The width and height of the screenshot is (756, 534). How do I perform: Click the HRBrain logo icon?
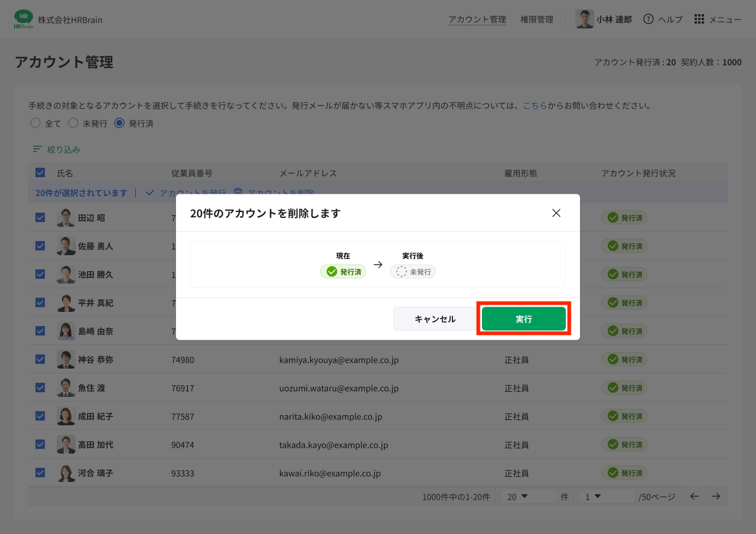24,19
